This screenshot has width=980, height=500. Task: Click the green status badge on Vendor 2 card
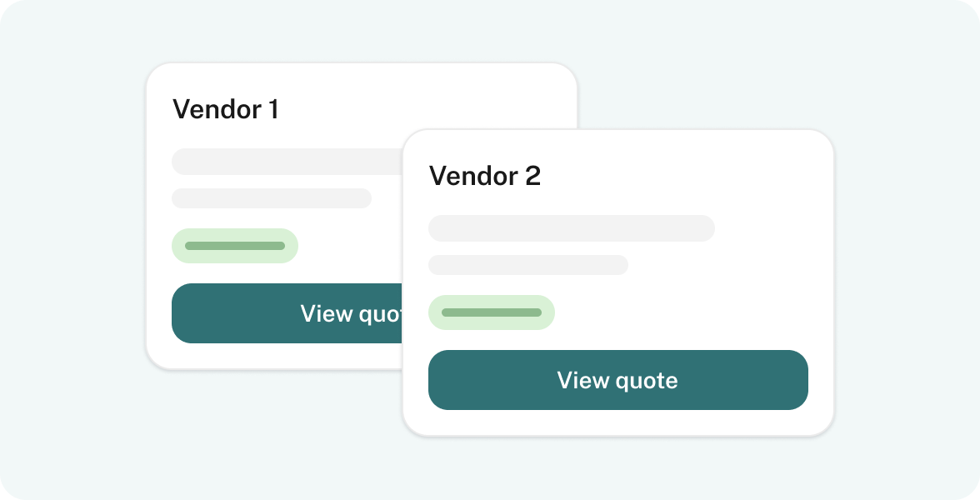[x=492, y=312]
